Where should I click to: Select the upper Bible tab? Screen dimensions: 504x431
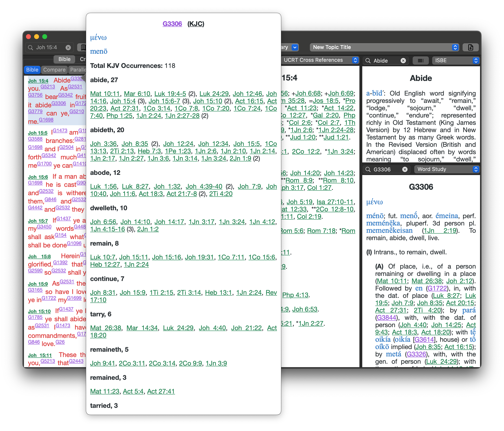(x=64, y=59)
